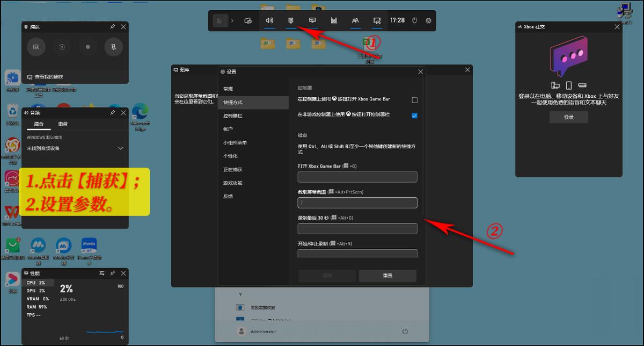Image resolution: width=644 pixels, height=346 pixels.
Task: Click the '重置' reset button in settings
Action: (x=387, y=275)
